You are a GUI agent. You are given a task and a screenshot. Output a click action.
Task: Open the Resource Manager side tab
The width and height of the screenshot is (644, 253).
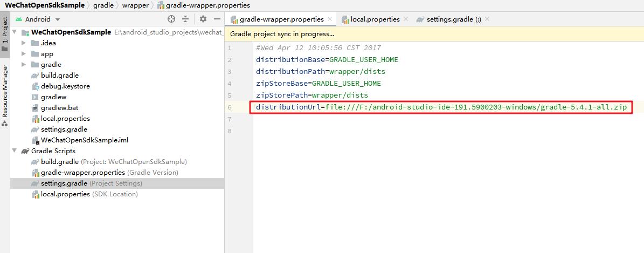5,94
